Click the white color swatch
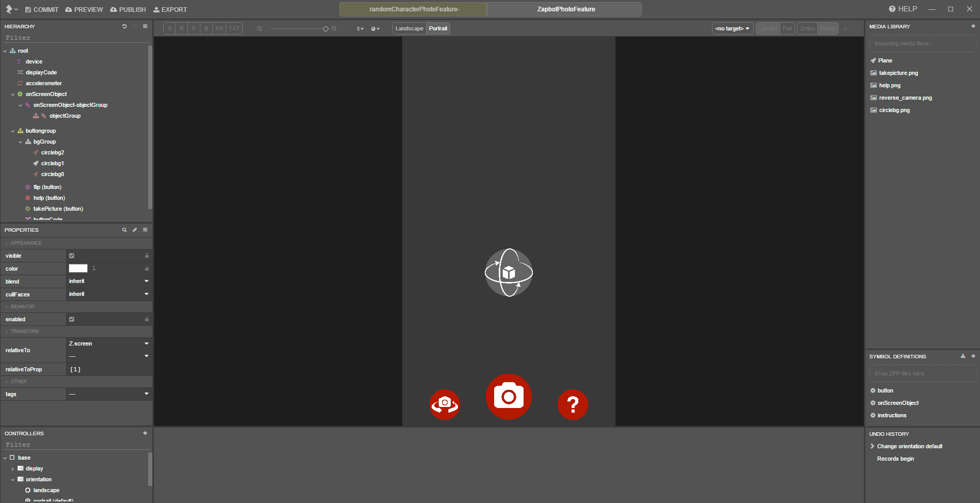This screenshot has height=503, width=980. click(78, 268)
